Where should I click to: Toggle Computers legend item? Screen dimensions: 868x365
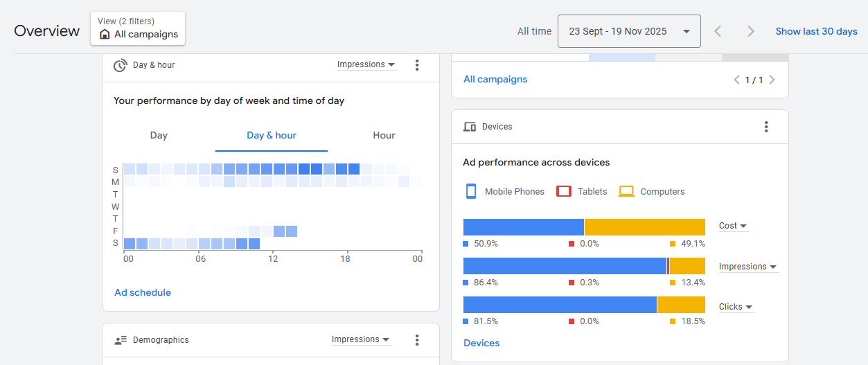point(652,192)
